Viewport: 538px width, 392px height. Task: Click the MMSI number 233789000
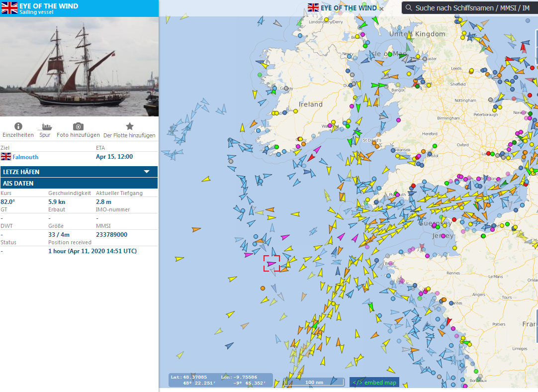click(111, 235)
